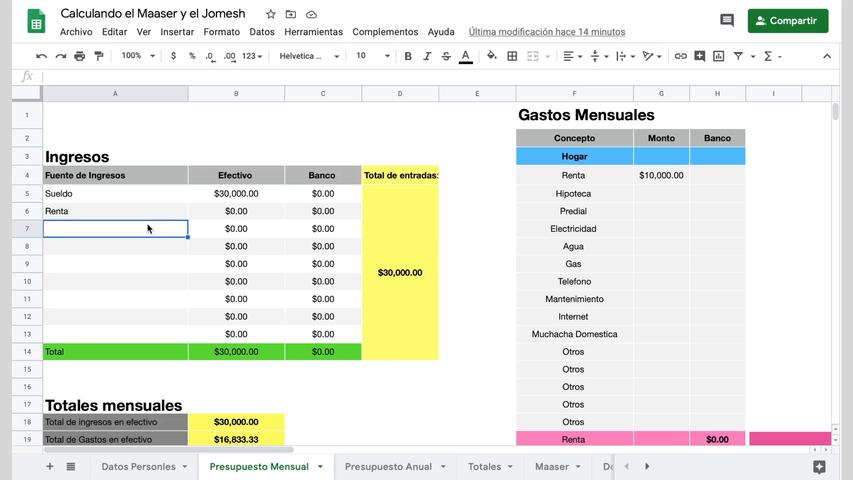Open the Datos menu

point(262,32)
